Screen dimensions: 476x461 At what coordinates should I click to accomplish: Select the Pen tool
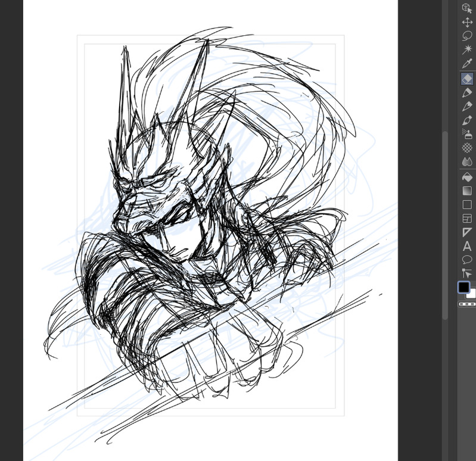click(467, 92)
